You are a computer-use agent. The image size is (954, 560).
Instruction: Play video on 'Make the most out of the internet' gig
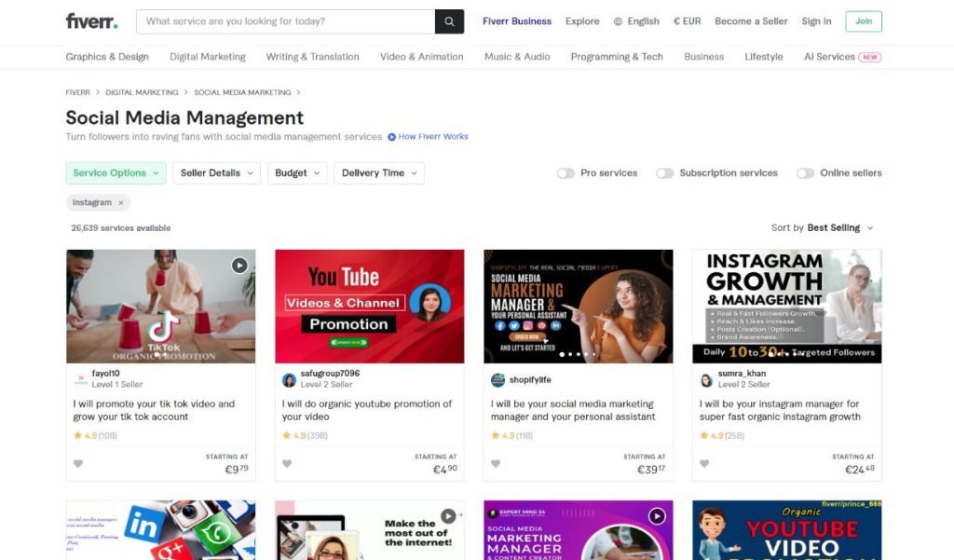[x=448, y=516]
